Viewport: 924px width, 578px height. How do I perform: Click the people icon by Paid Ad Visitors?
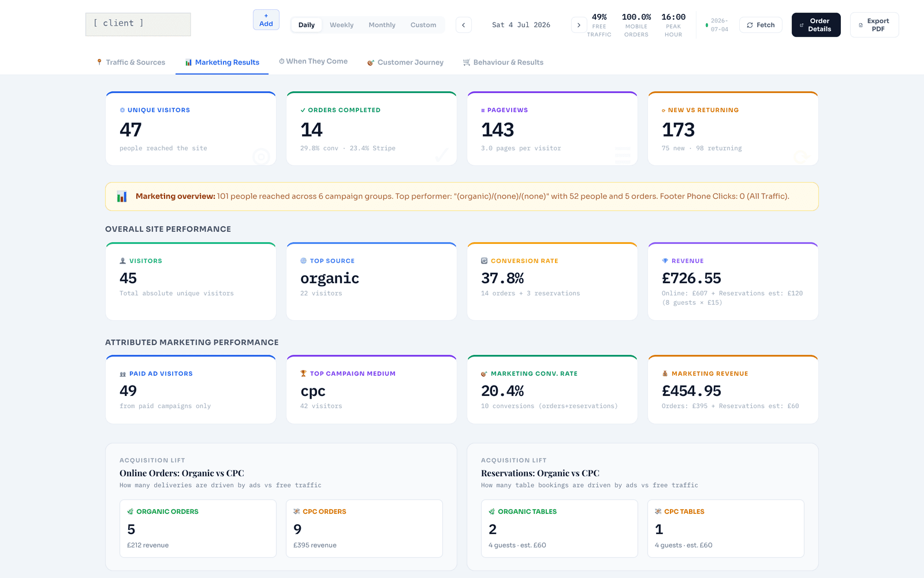pos(122,374)
